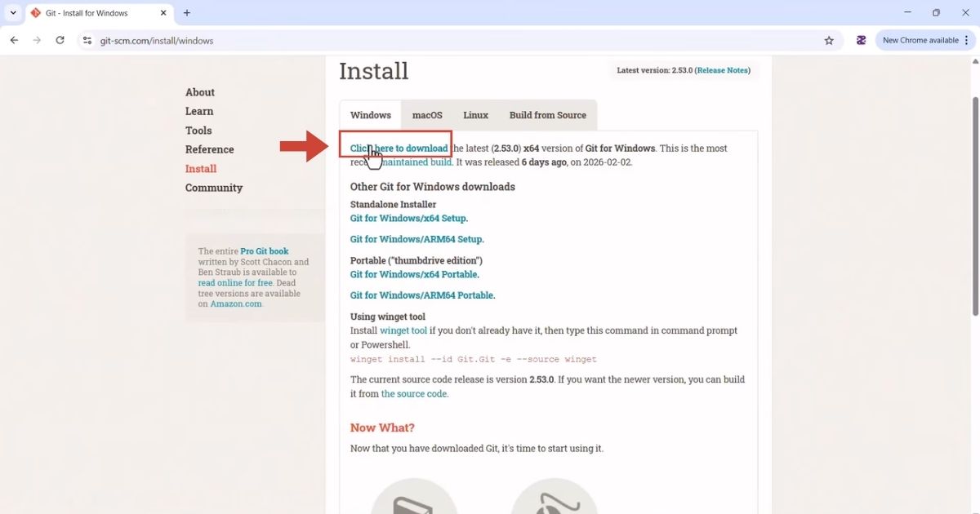Click the winget install command text
This screenshot has height=514, width=980.
(474, 360)
